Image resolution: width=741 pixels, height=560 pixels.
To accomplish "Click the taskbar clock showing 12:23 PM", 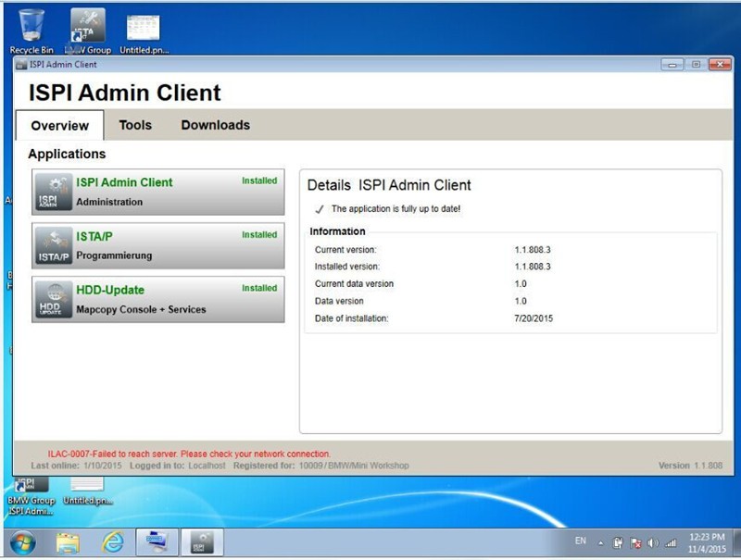I will [709, 542].
